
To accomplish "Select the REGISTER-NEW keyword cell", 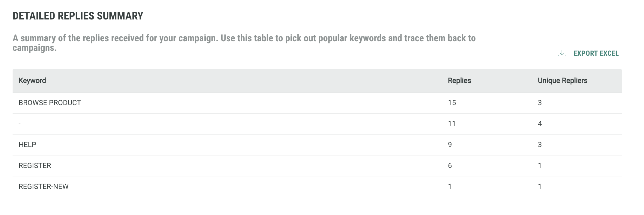I will click(x=43, y=187).
